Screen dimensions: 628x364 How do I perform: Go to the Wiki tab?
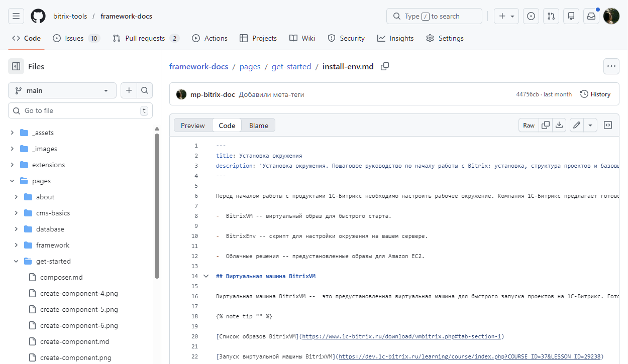(x=302, y=38)
